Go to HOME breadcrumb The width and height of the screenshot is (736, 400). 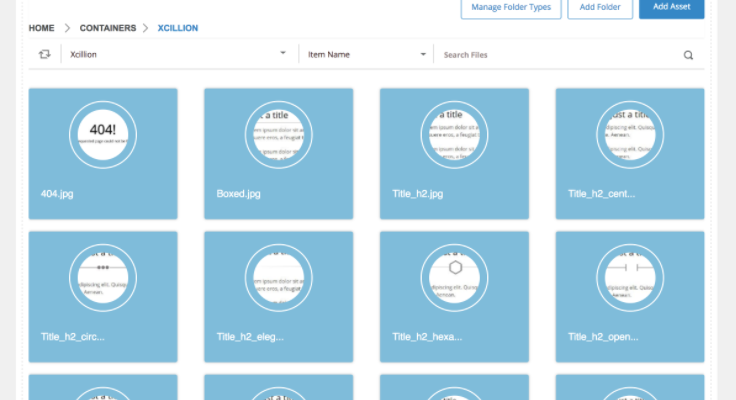(x=41, y=28)
